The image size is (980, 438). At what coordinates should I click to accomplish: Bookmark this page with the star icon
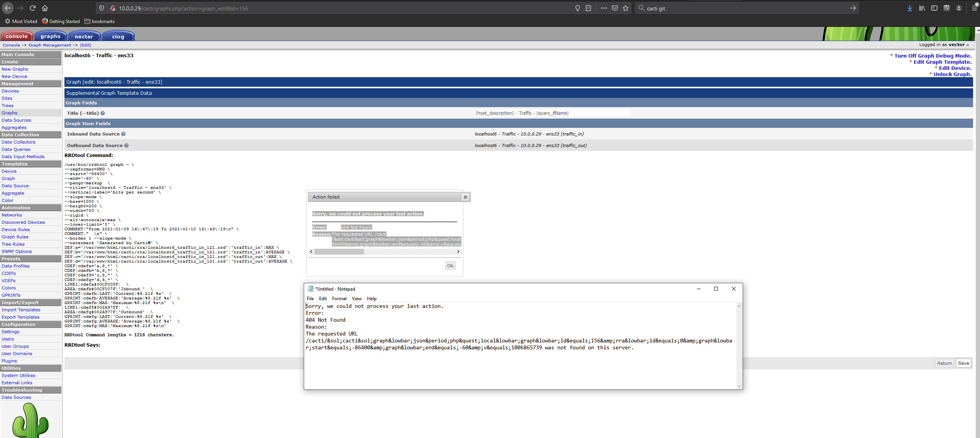(626, 8)
